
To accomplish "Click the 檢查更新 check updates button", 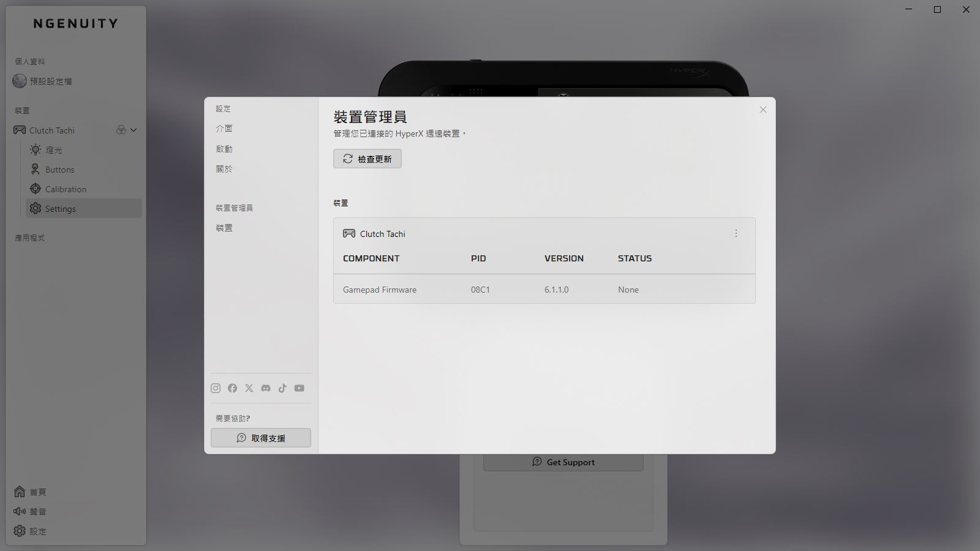I will [x=367, y=159].
